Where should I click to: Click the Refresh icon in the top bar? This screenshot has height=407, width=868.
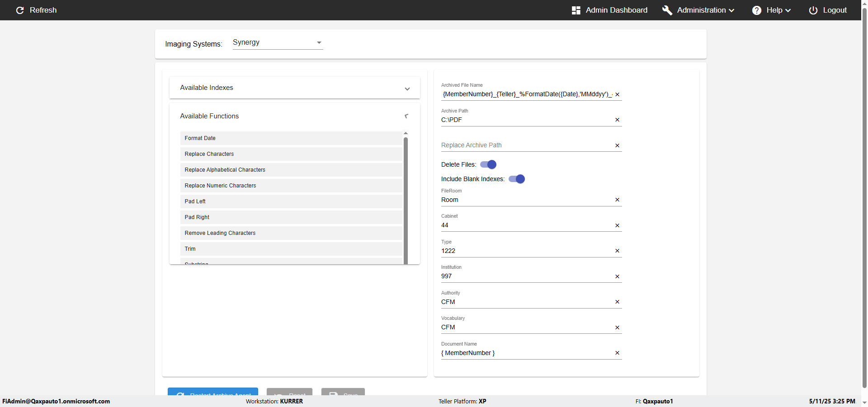click(x=20, y=10)
